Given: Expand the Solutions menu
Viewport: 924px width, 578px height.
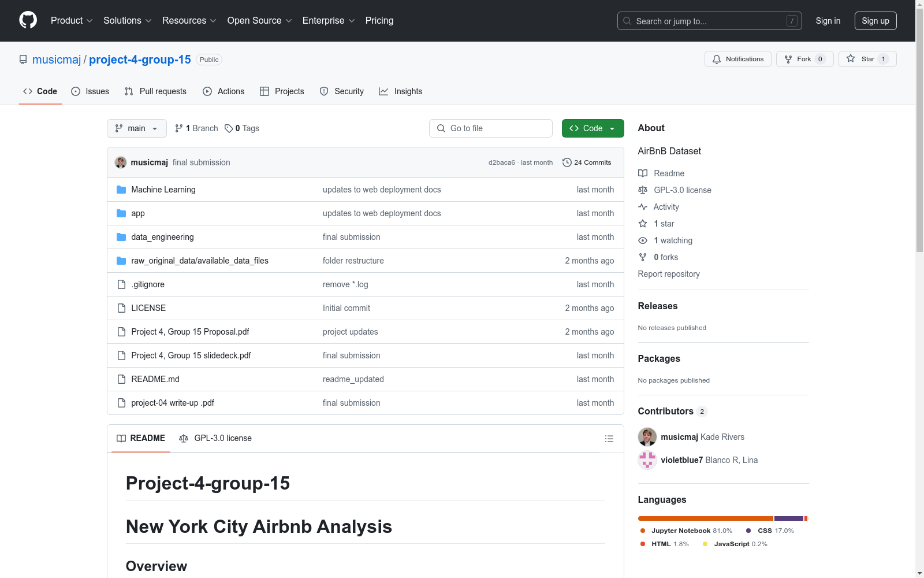Looking at the screenshot, I should click(x=128, y=21).
